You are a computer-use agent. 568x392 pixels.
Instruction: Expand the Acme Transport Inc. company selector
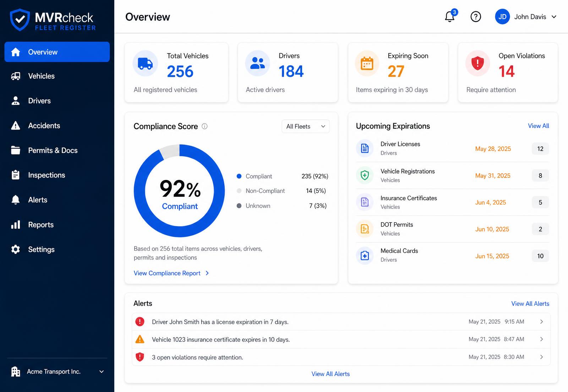(x=57, y=371)
